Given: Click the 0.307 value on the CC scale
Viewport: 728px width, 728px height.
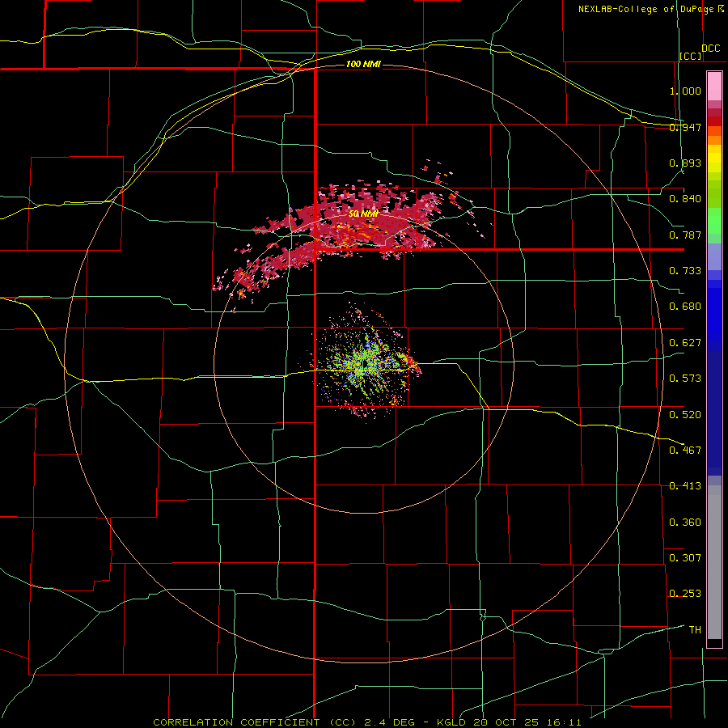Looking at the screenshot, I should coord(685,557).
